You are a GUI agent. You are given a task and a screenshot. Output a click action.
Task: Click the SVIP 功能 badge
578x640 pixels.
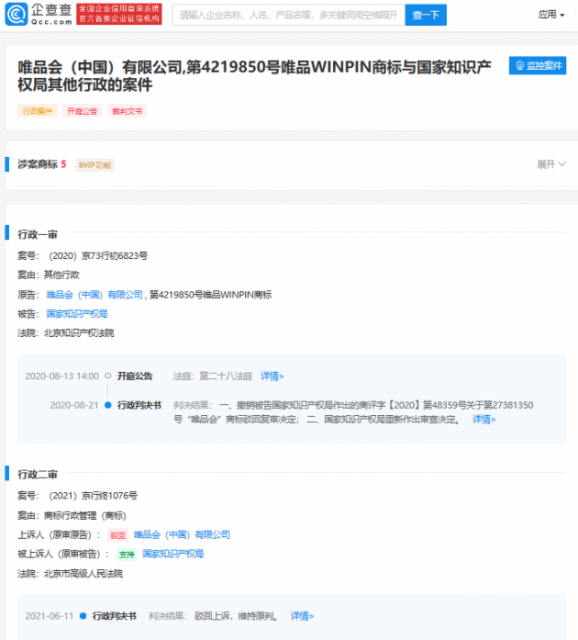[95, 165]
